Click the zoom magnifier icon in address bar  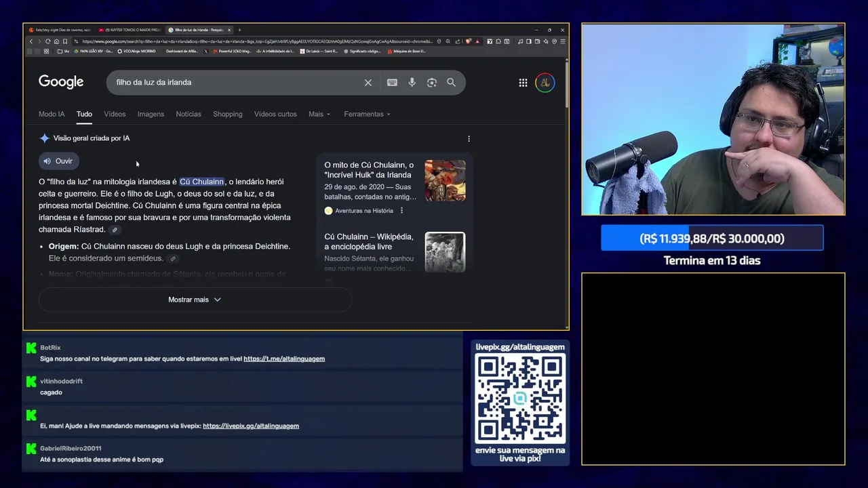click(448, 41)
